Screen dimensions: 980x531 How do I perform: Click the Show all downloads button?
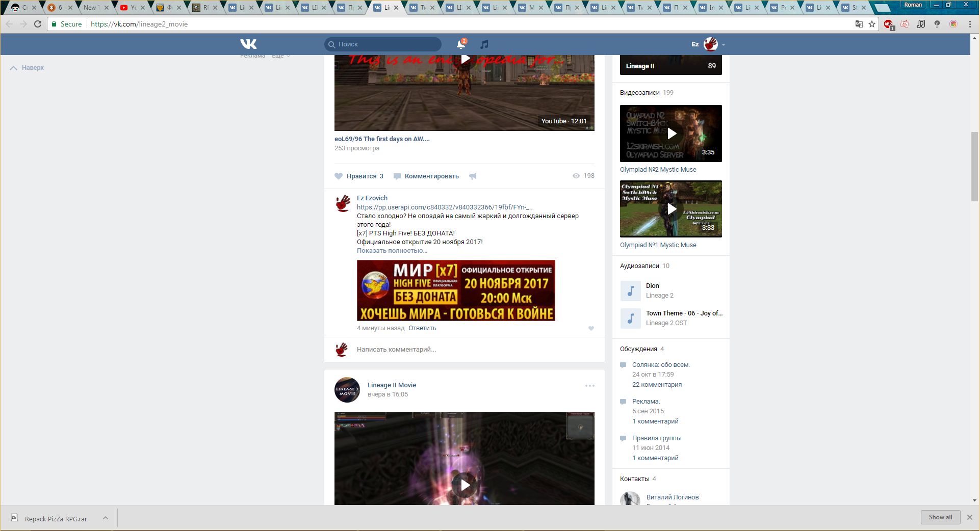click(940, 517)
